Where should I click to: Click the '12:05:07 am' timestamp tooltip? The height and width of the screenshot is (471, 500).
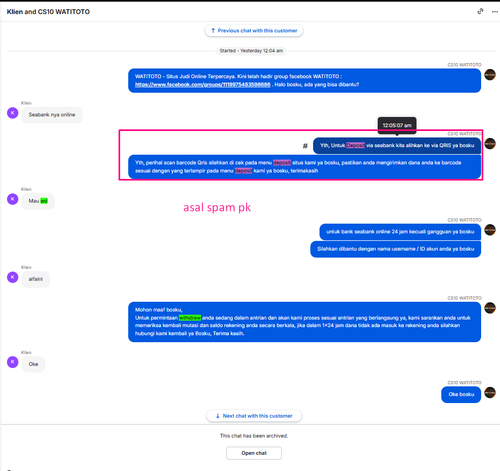pyautogui.click(x=397, y=125)
